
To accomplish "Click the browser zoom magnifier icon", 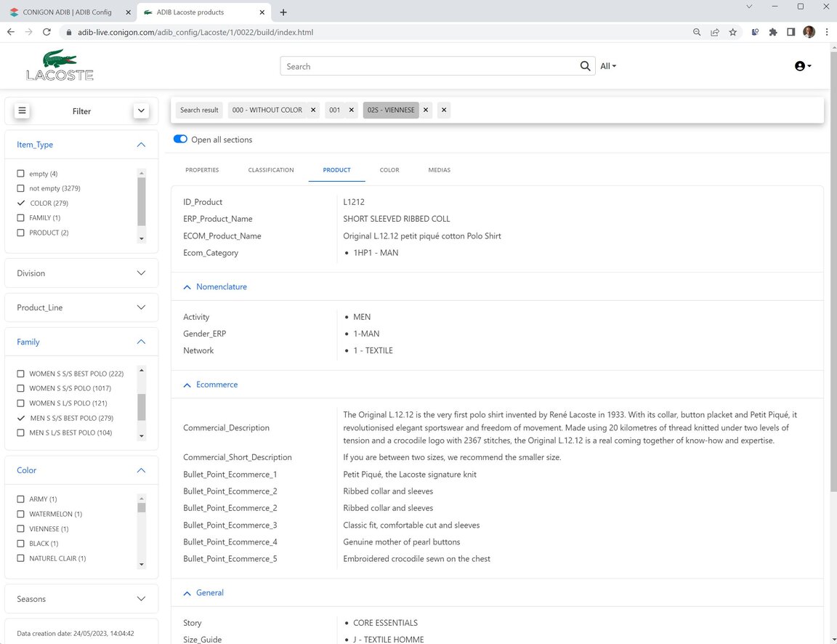I will pyautogui.click(x=697, y=32).
